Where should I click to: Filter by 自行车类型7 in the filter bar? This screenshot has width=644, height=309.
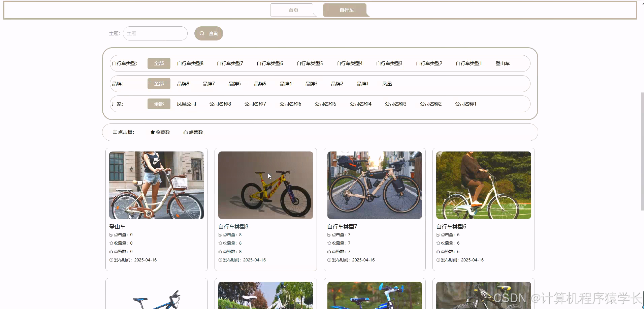tap(230, 63)
